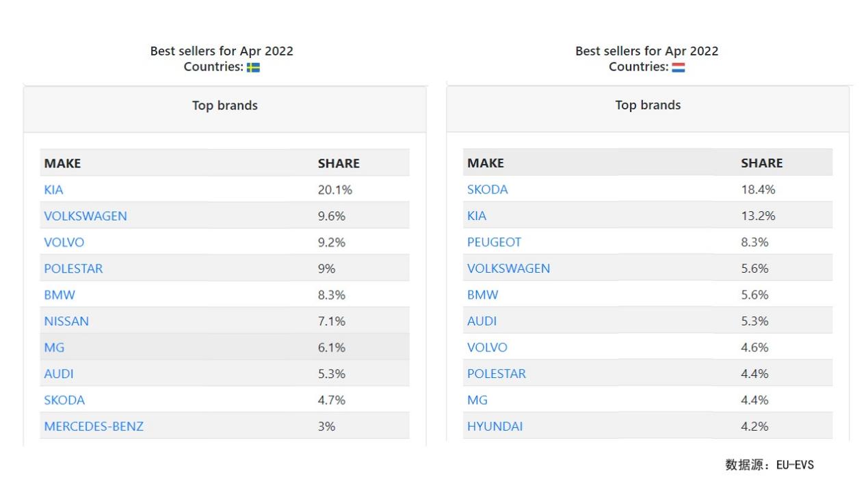Select the Top brands heading in the right panel
The image size is (868, 486).
pyautogui.click(x=648, y=105)
